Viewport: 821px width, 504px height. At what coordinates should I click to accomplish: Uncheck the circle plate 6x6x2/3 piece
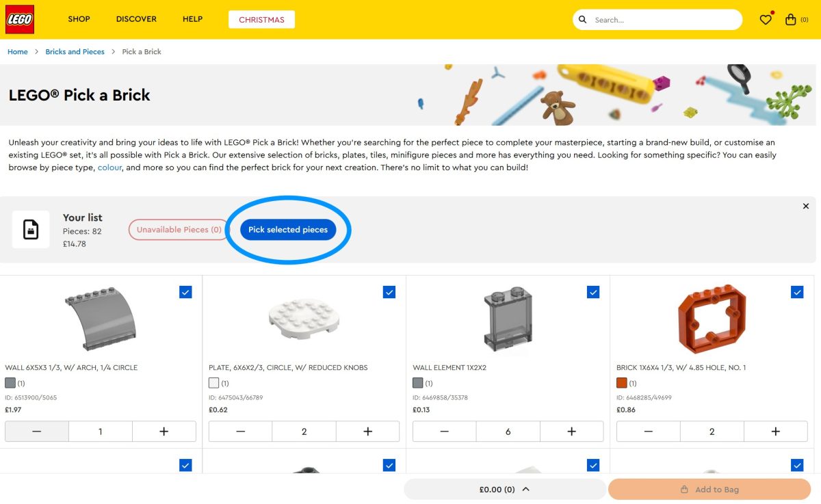[389, 292]
